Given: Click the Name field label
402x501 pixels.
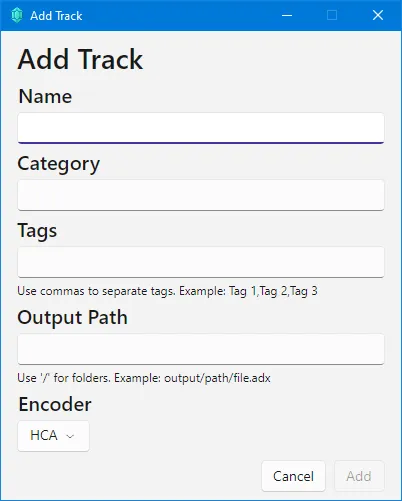Looking at the screenshot, I should click(45, 96).
